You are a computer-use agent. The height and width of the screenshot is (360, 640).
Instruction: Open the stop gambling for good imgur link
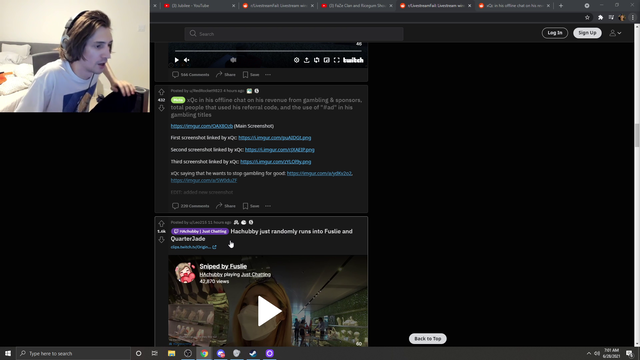click(319, 173)
